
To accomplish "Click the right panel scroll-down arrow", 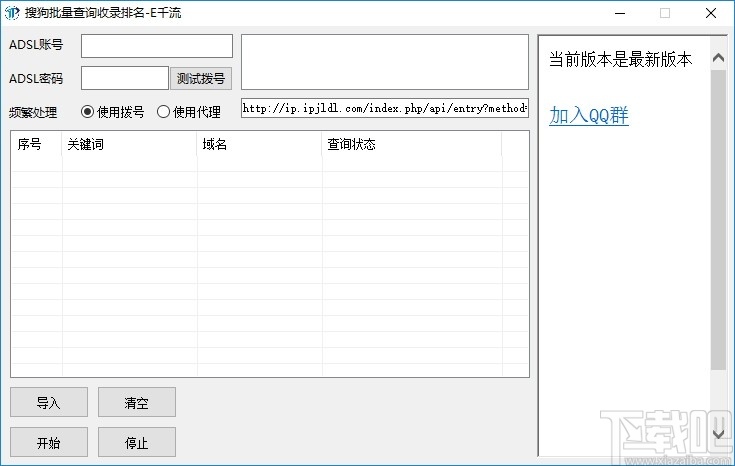I will pyautogui.click(x=718, y=434).
